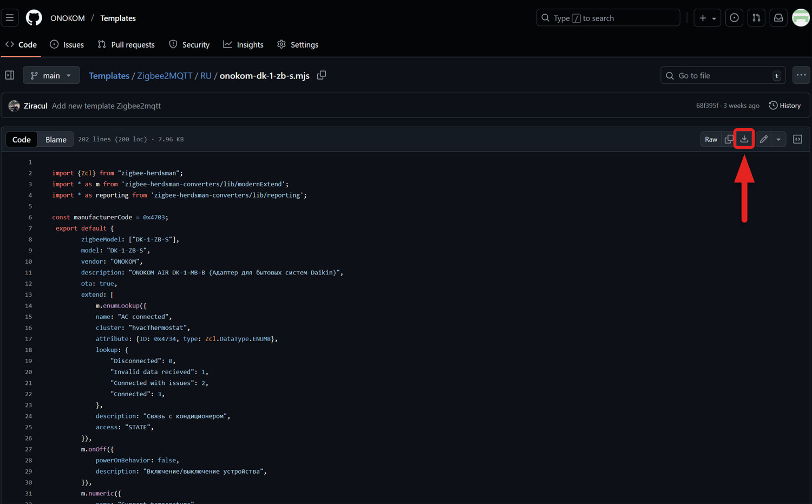Viewport: 812px width, 504px height.
Task: Open more edit options dropdown arrow
Action: pos(778,139)
